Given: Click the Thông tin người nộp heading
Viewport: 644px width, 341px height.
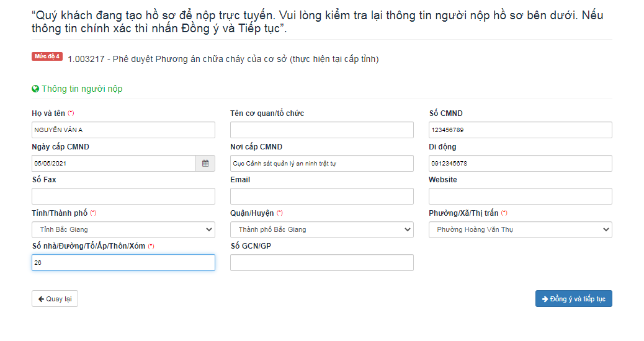Looking at the screenshot, I should pos(82,89).
